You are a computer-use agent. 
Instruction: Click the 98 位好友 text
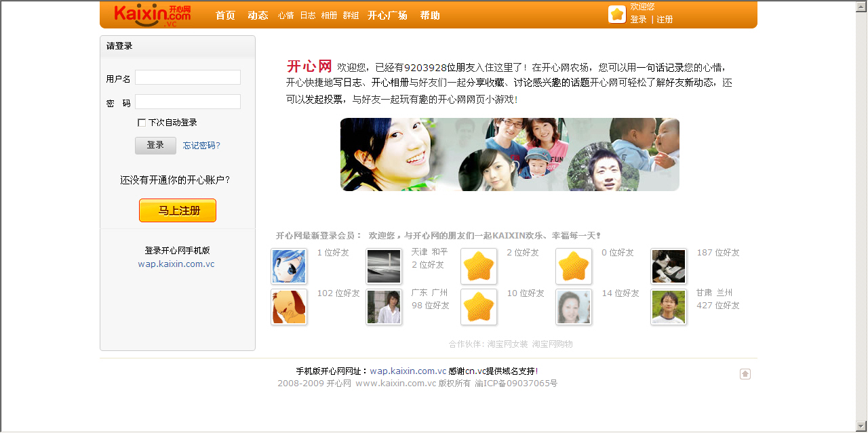tap(431, 306)
